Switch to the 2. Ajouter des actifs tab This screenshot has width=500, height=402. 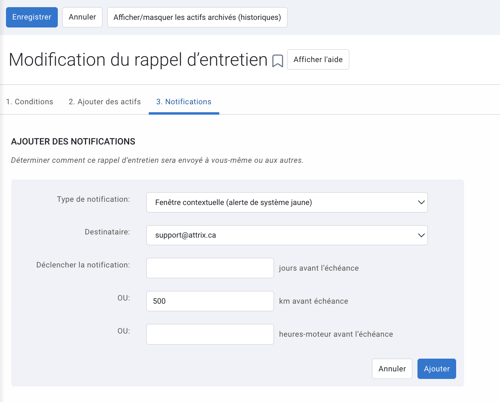pyautogui.click(x=105, y=102)
